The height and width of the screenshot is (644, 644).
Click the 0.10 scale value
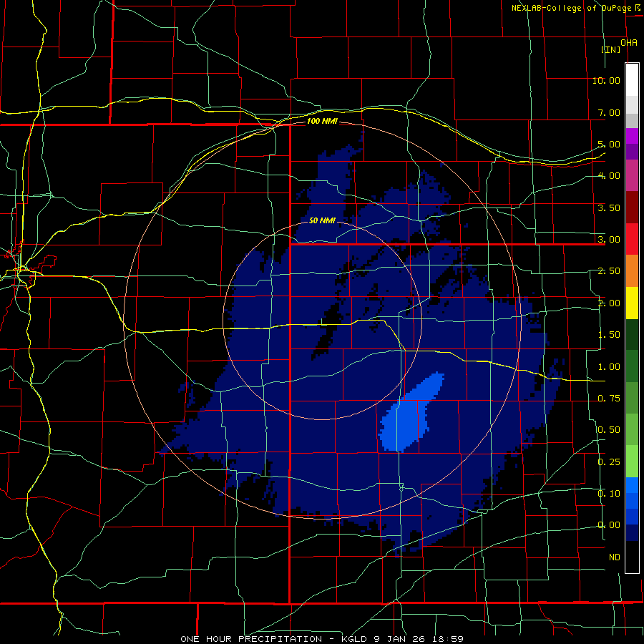[x=609, y=494]
